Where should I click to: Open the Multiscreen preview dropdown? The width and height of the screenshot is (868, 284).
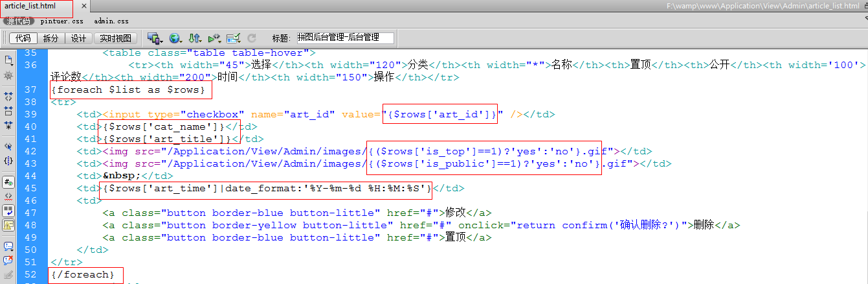click(155, 38)
